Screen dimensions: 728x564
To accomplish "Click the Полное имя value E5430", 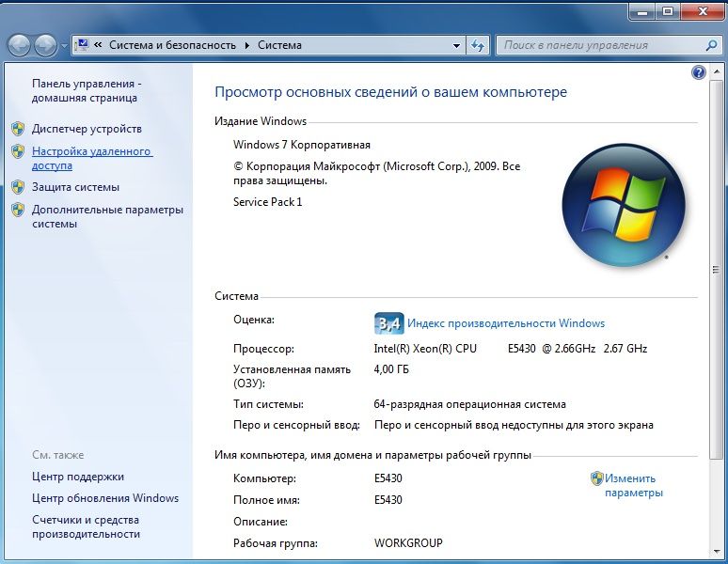I will (x=388, y=499).
